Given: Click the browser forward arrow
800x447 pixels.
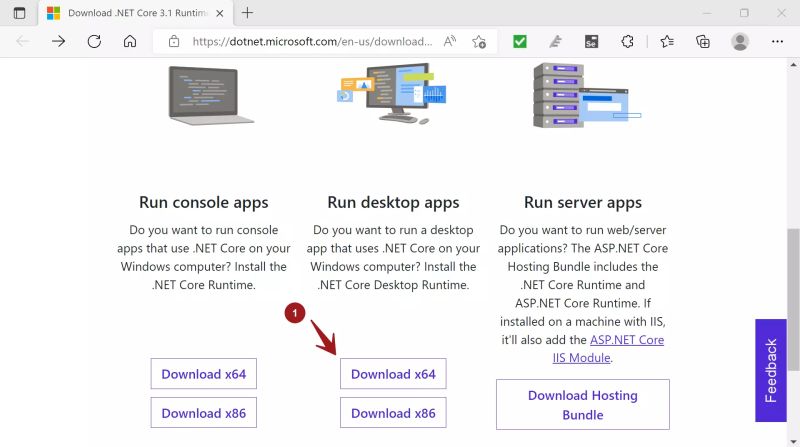Looking at the screenshot, I should (x=59, y=41).
